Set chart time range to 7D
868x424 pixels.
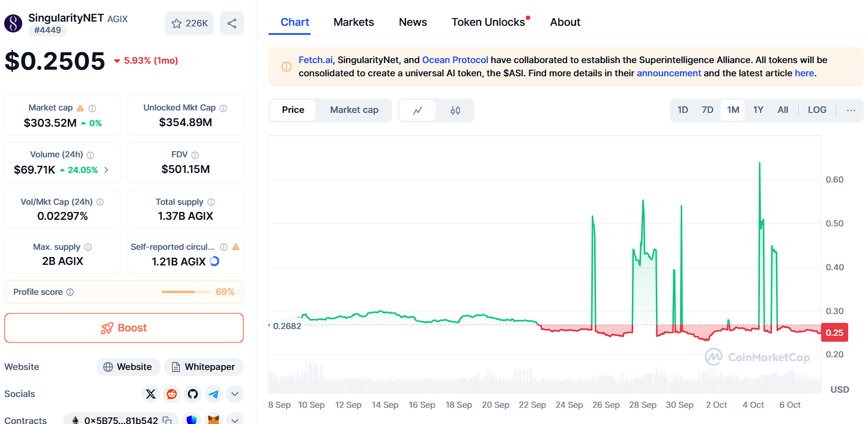point(708,110)
